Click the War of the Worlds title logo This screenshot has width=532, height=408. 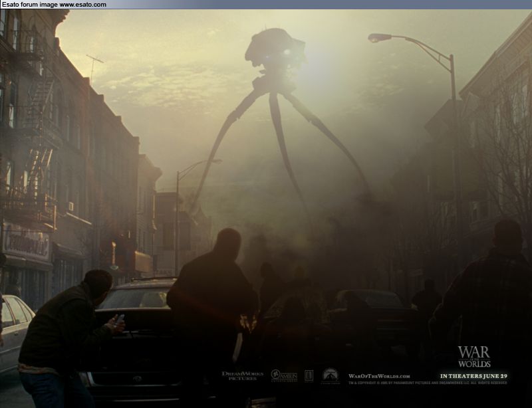coord(474,356)
